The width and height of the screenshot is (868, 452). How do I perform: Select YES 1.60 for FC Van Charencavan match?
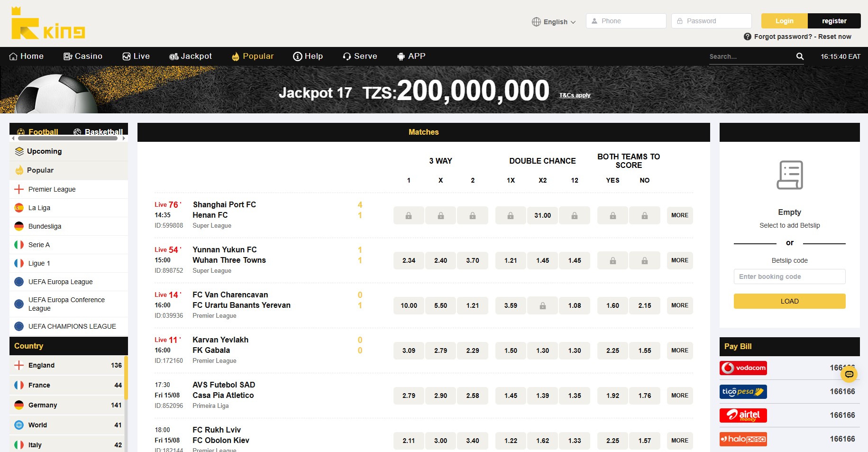[612, 305]
